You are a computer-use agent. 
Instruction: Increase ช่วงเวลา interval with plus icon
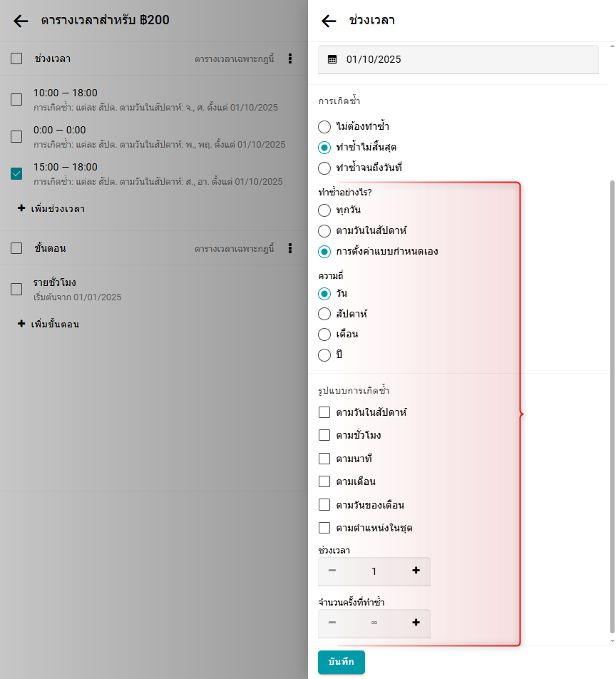coord(416,571)
